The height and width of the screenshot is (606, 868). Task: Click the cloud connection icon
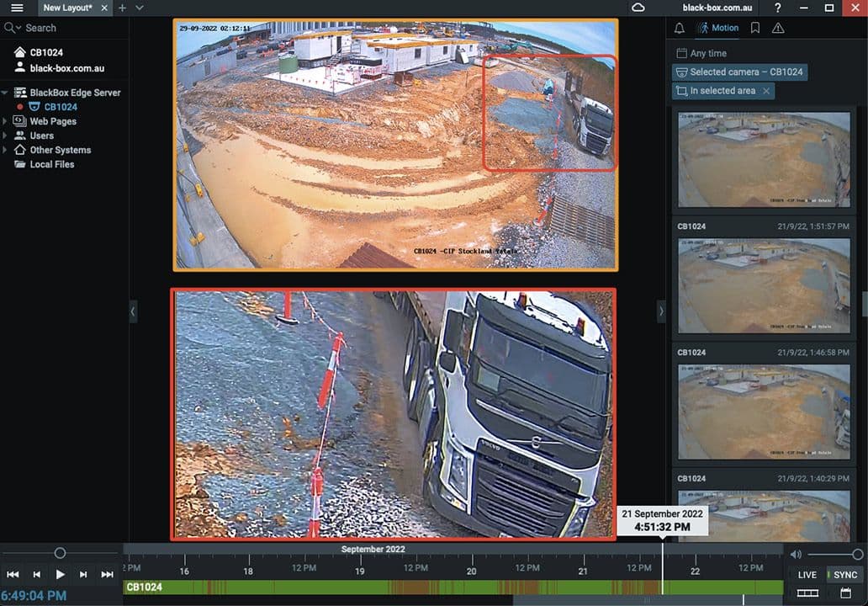coord(638,8)
